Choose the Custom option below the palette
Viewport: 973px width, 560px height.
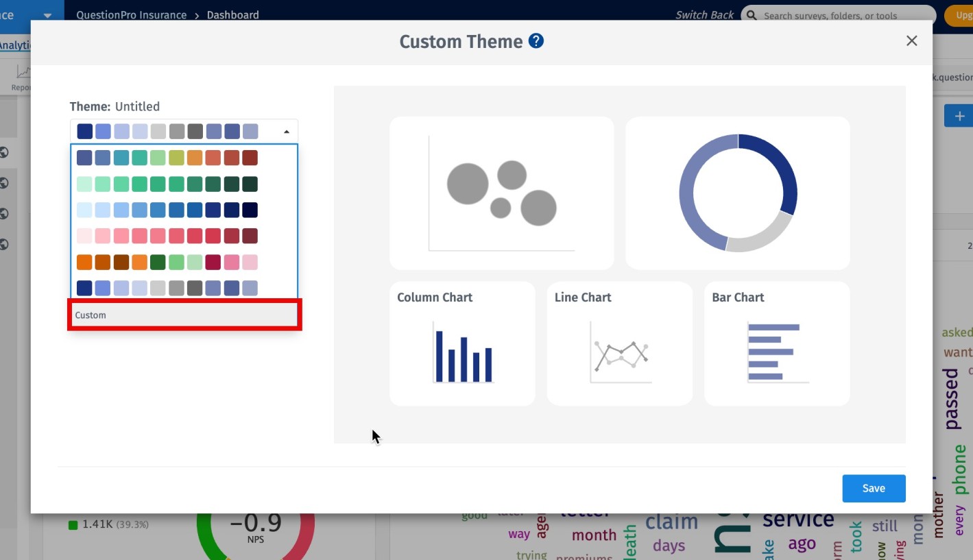184,315
